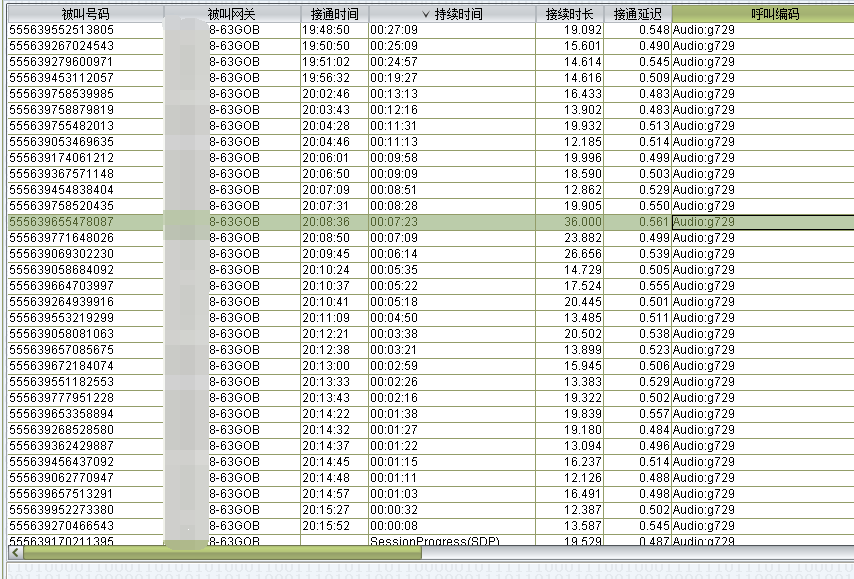Click setup duration value 36.000
Screen dimensions: 854x579
pyautogui.click(x=583, y=222)
